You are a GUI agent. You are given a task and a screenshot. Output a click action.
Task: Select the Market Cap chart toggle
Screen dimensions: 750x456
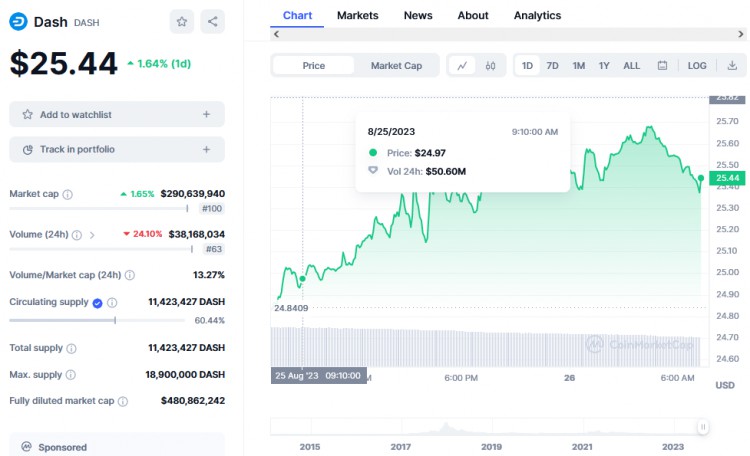pos(396,66)
